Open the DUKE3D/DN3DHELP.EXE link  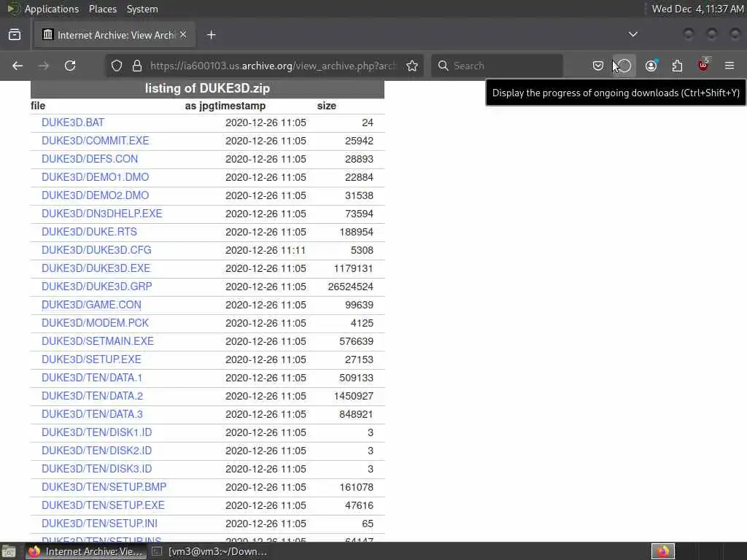point(102,214)
